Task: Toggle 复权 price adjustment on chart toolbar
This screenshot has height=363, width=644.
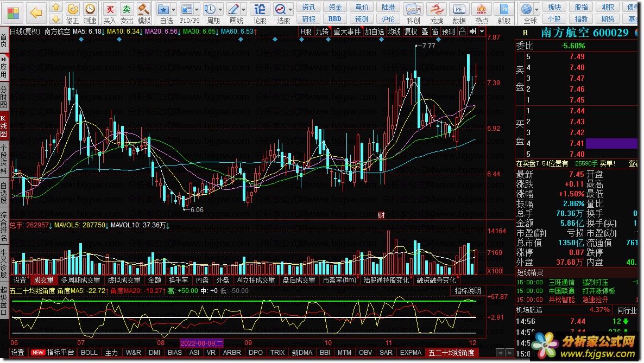Action: 411,31
